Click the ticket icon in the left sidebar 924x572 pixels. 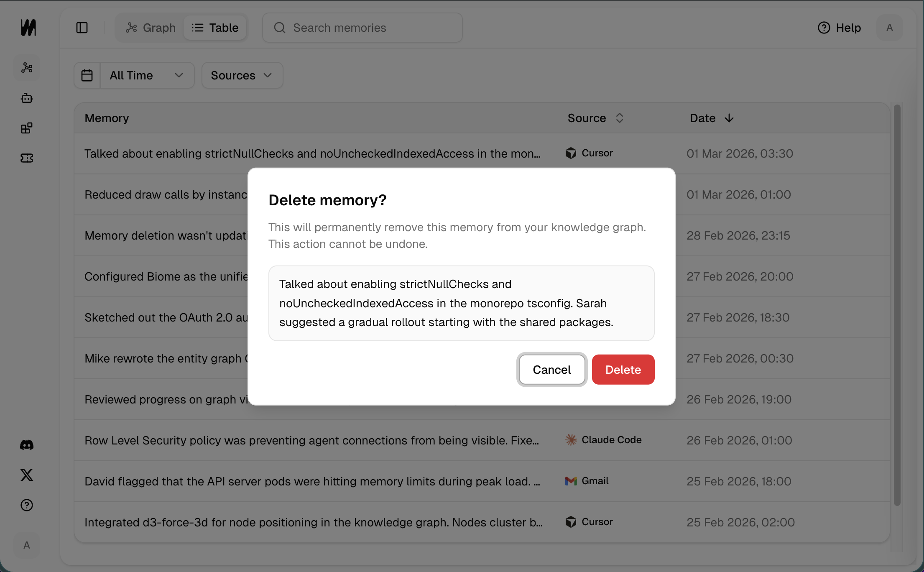tap(26, 158)
